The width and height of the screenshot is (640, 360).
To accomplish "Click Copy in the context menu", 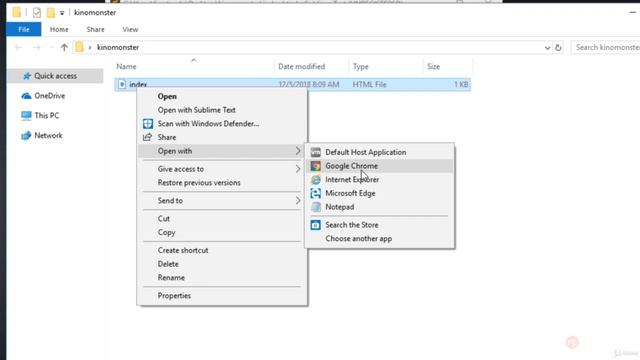I will tap(222, 232).
